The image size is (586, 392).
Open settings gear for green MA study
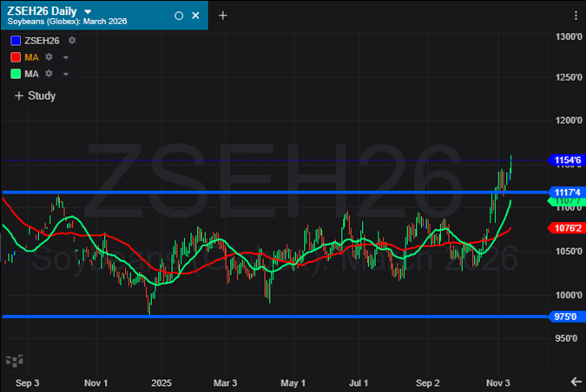[x=49, y=74]
